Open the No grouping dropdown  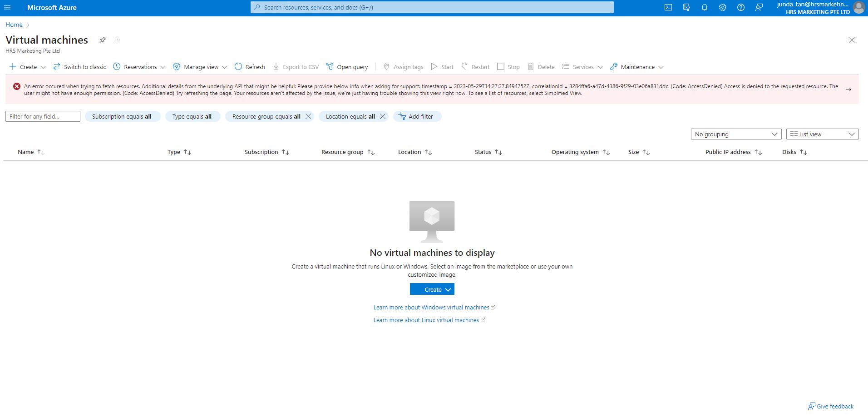pyautogui.click(x=735, y=134)
